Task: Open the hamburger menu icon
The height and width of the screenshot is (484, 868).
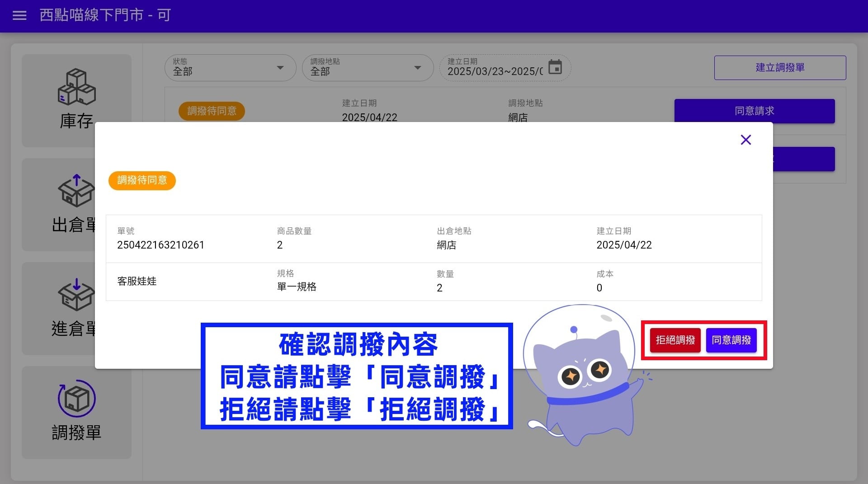Action: tap(19, 15)
